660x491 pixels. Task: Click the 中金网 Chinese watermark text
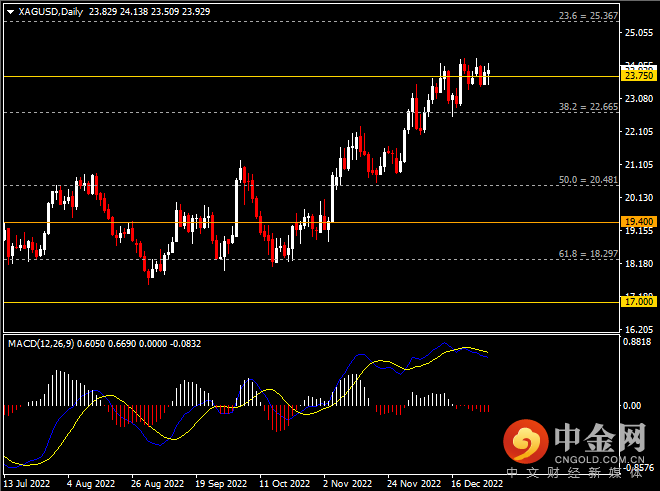click(x=598, y=438)
